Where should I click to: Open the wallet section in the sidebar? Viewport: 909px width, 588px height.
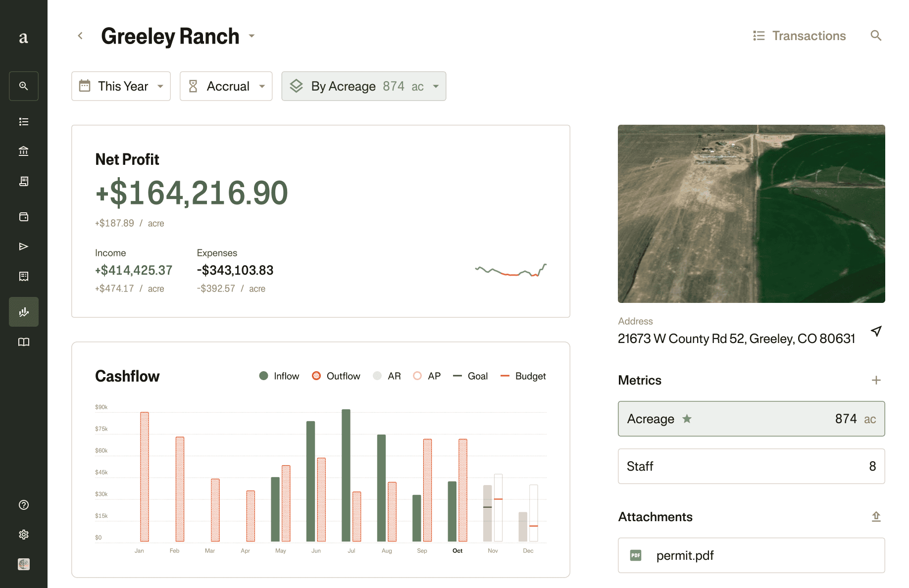(23, 216)
